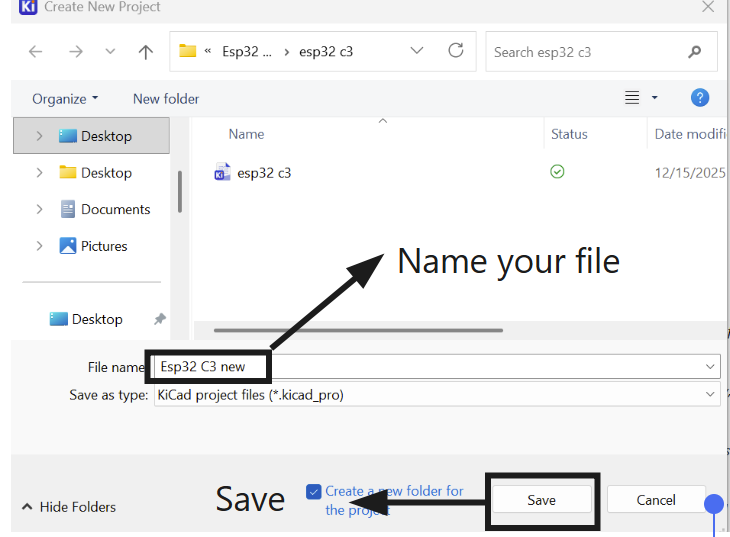Expand the Documents node
The height and width of the screenshot is (537, 730).
[39, 209]
